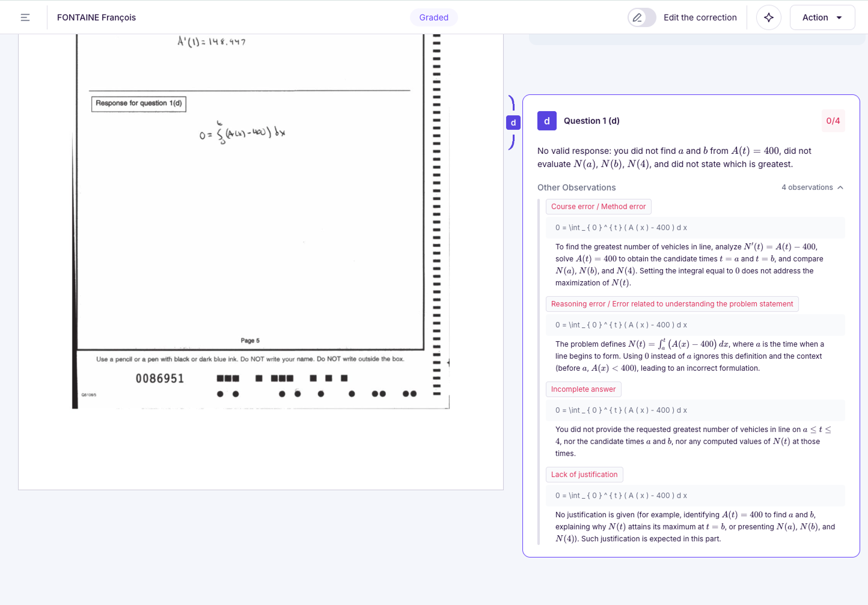Click the Edit the correction label

[x=700, y=17]
